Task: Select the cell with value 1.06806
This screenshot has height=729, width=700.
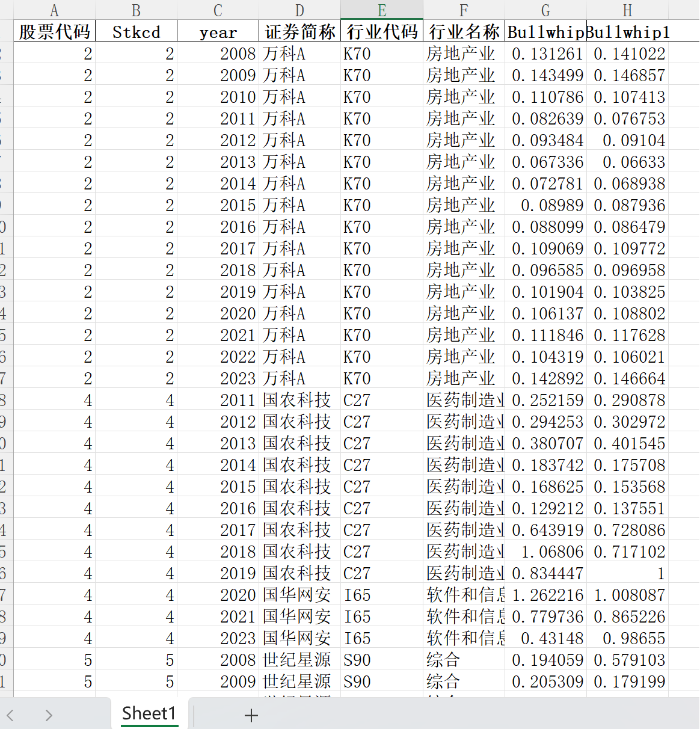Action: click(545, 552)
